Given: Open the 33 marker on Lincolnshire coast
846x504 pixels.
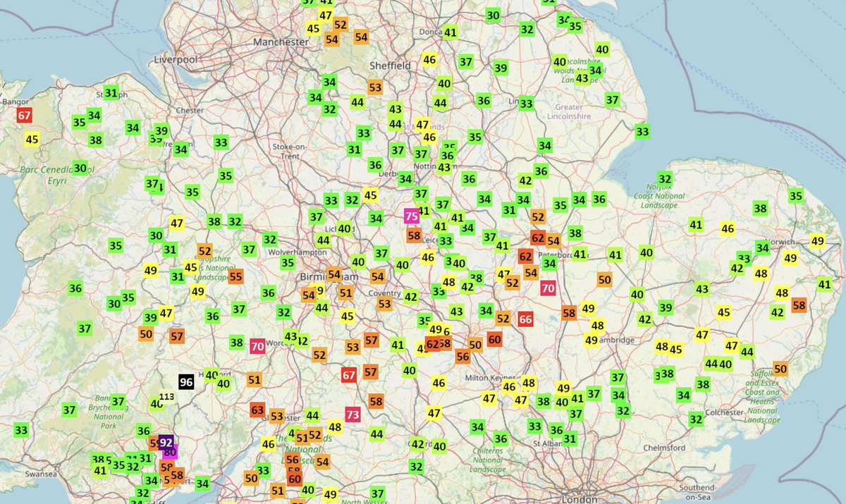Looking at the screenshot, I should (x=642, y=131).
